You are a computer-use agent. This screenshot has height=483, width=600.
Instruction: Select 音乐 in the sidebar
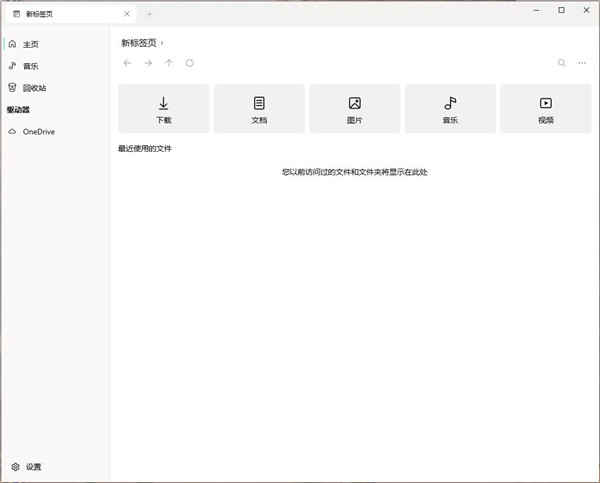pos(55,66)
